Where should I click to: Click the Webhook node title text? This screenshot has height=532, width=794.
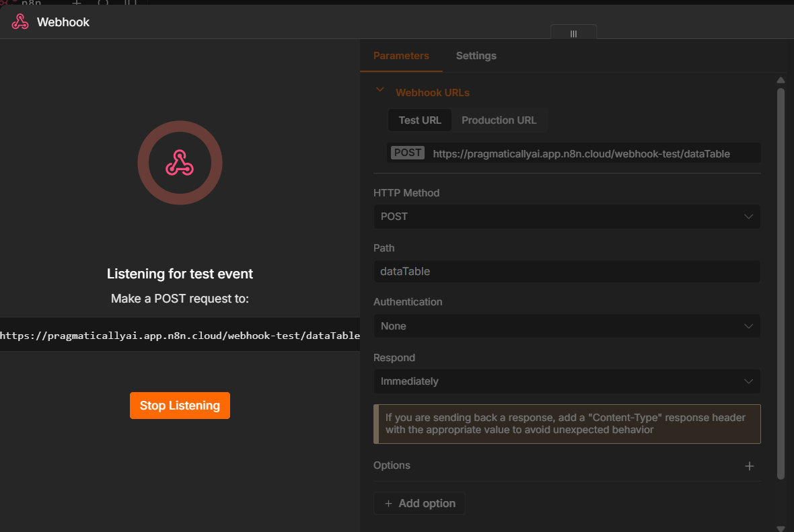63,22
